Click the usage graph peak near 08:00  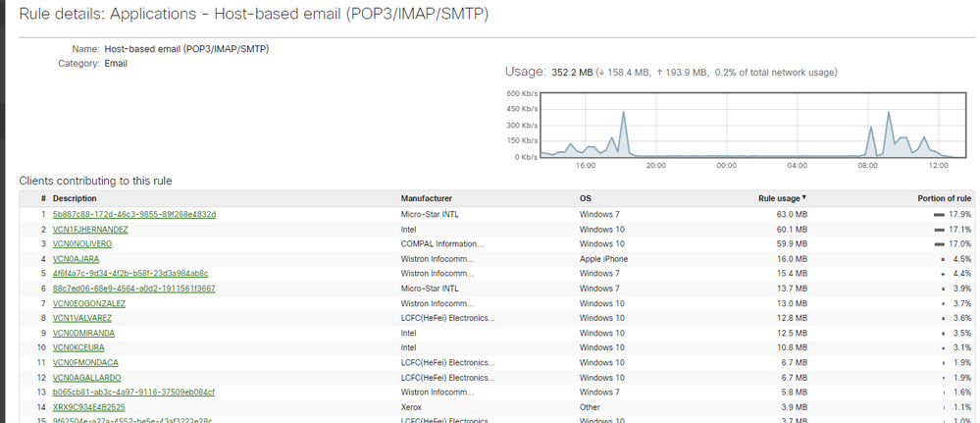coord(871,127)
